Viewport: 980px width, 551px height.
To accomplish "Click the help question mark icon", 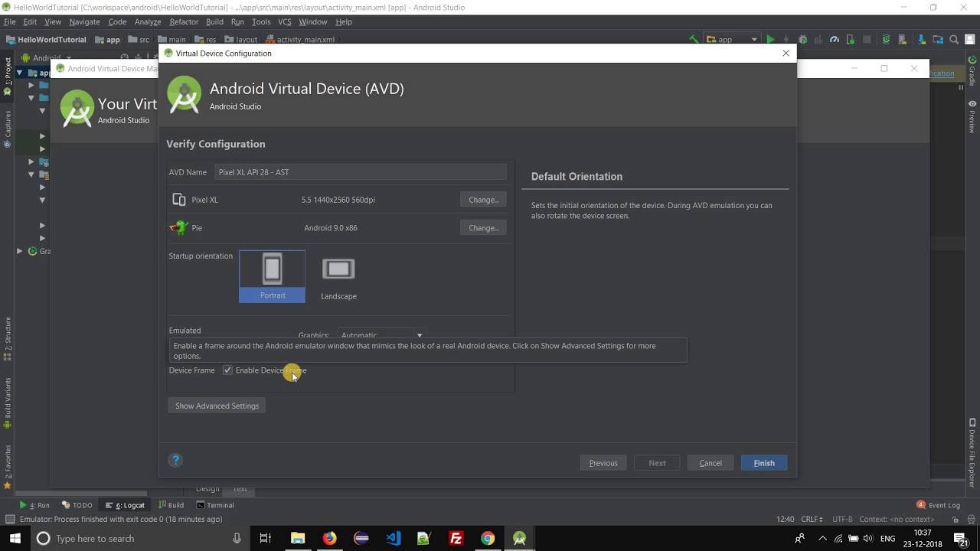I will click(x=175, y=460).
